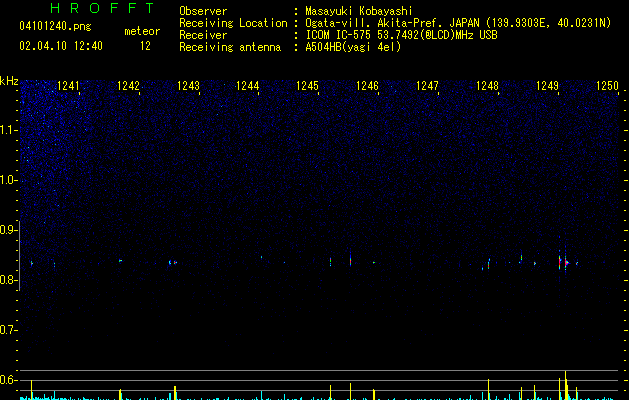
Task: Click the 1246 time axis marker
Action: (x=367, y=86)
